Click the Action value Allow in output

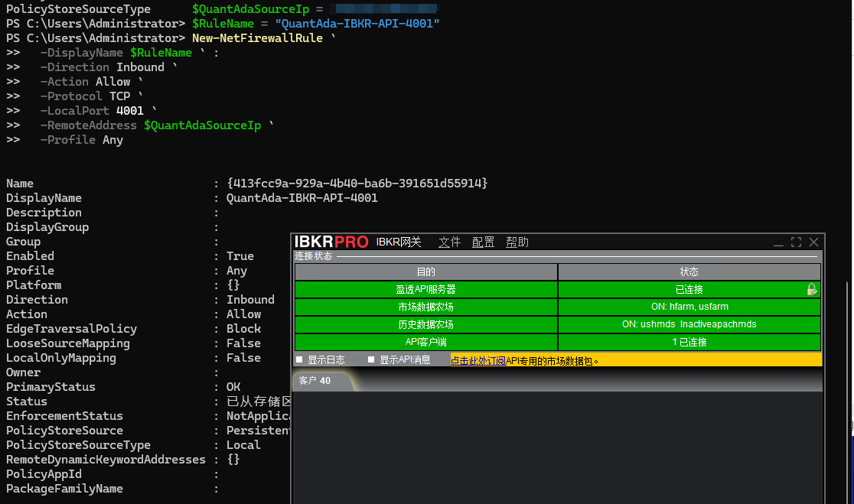[x=243, y=314]
